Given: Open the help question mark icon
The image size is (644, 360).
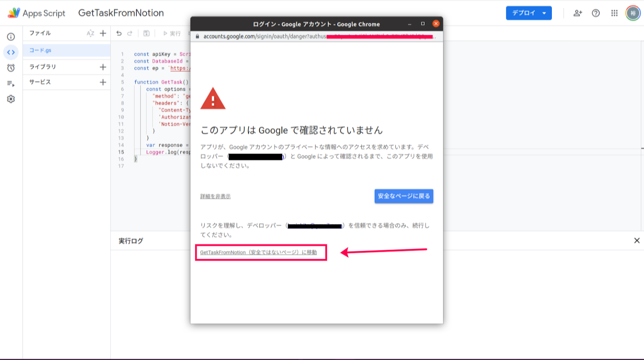Looking at the screenshot, I should (596, 13).
